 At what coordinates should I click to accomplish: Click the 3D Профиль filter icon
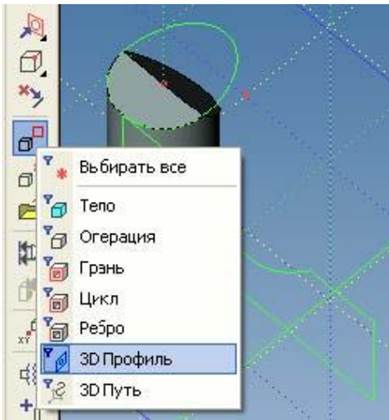(56, 359)
